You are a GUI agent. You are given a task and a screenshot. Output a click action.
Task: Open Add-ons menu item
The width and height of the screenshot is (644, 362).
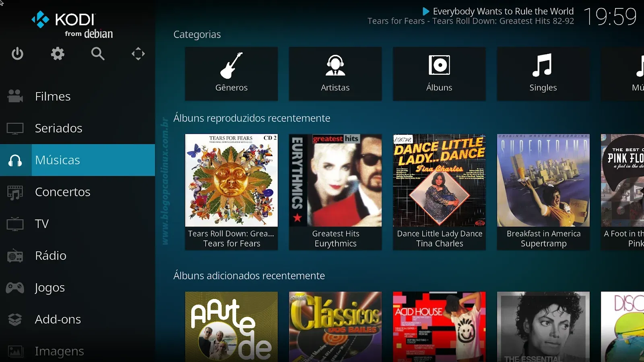pyautogui.click(x=77, y=319)
